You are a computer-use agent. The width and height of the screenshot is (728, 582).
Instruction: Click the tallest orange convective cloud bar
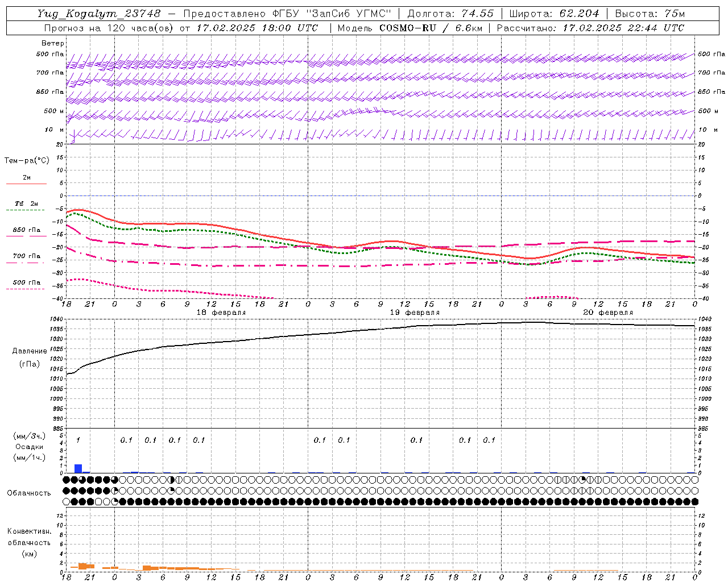tap(82, 567)
